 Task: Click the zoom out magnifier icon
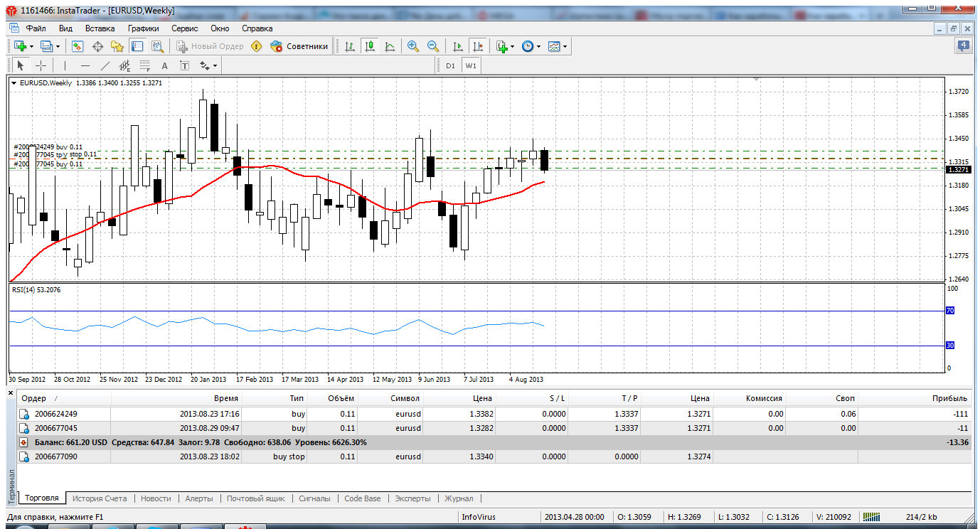pyautogui.click(x=432, y=46)
